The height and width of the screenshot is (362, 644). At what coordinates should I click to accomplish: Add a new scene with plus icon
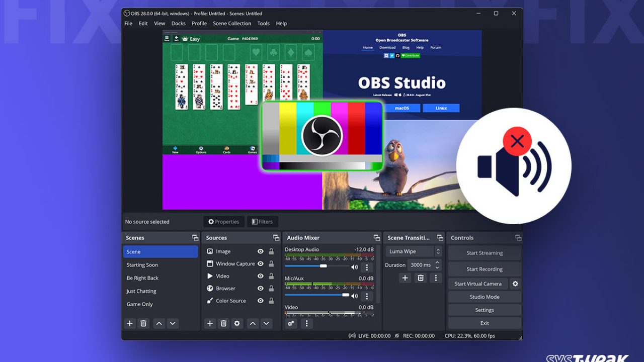coord(130,323)
